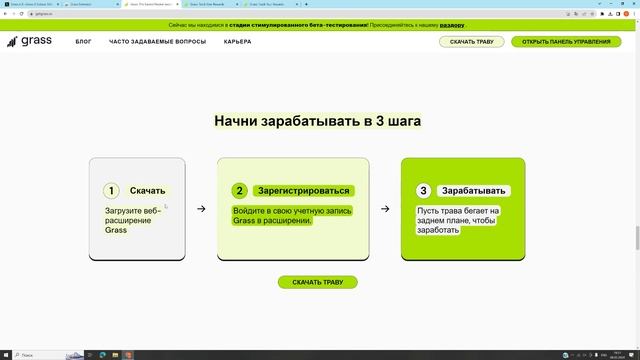Screen dimensions: 640x360
Task: Open the КАРЬЕРА menu item
Action: click(x=237, y=42)
